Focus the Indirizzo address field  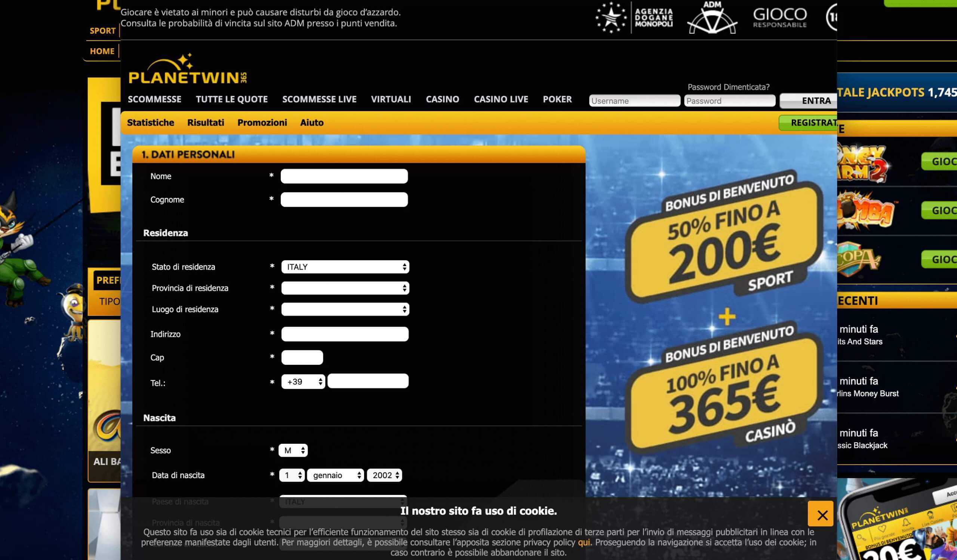[345, 335]
